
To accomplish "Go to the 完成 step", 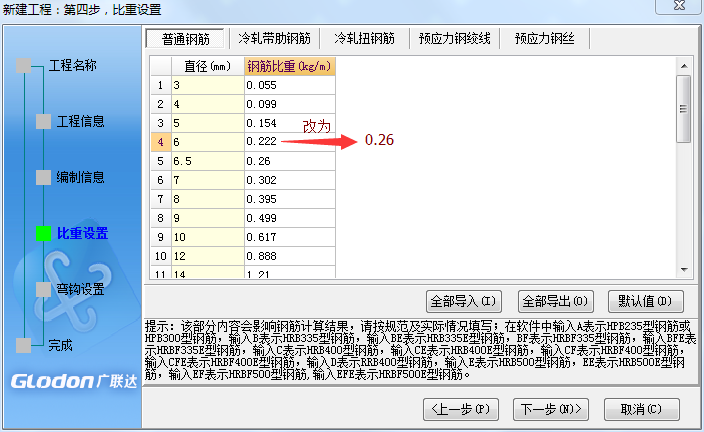I will tap(61, 345).
